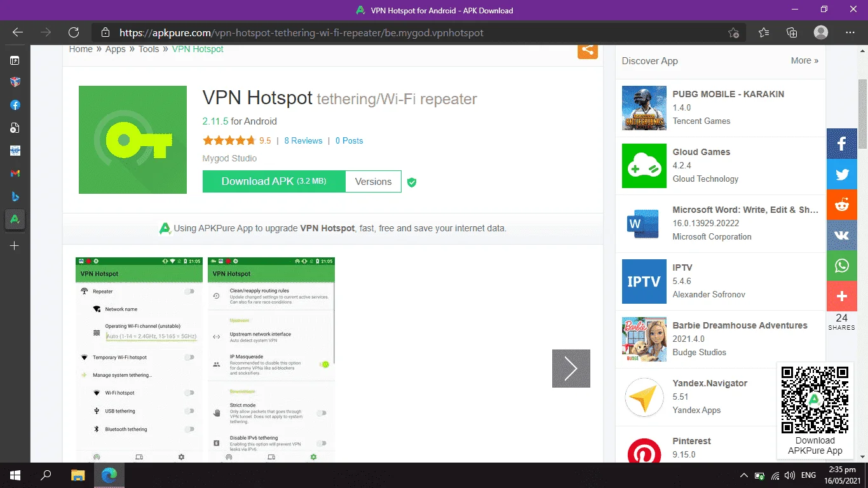This screenshot has height=488, width=868.
Task: Refresh the current page
Action: [x=74, y=32]
